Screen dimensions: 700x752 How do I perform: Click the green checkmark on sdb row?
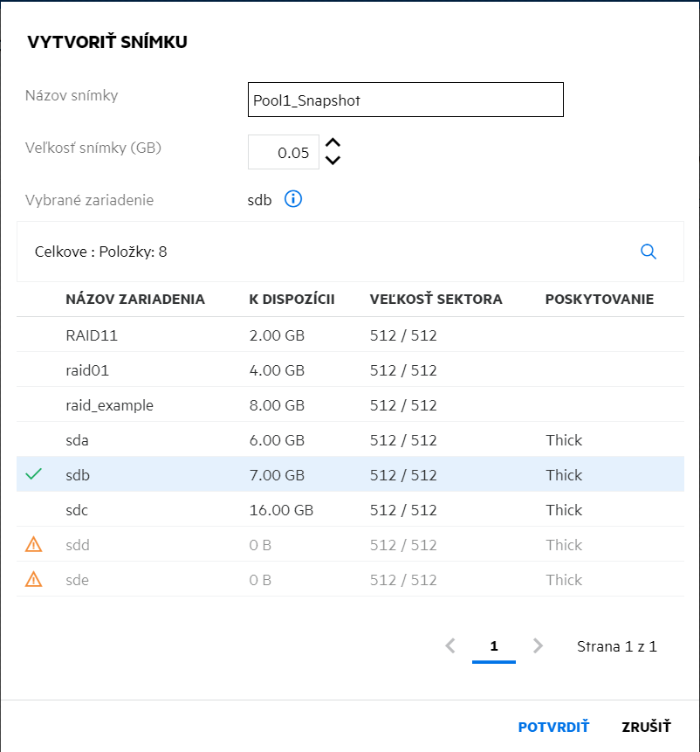33,475
